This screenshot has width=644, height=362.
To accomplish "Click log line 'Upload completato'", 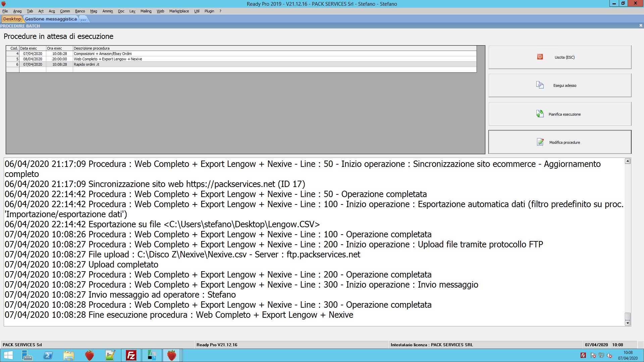I will [x=82, y=264].
